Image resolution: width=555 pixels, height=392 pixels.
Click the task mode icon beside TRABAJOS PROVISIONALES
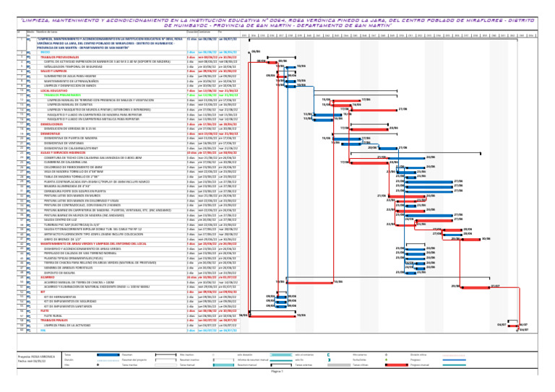click(29, 57)
